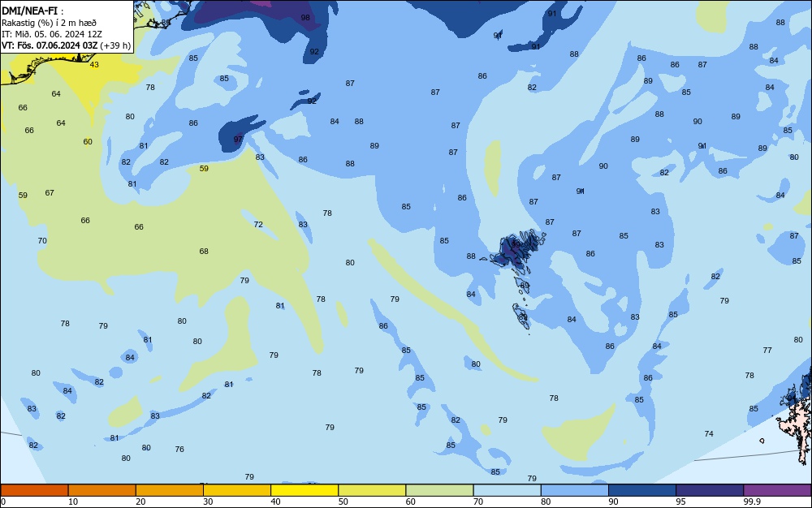The height and width of the screenshot is (508, 812).
Task: Click the 'Rakastig (%) í 2 m hæð' label
Action: click(49, 23)
